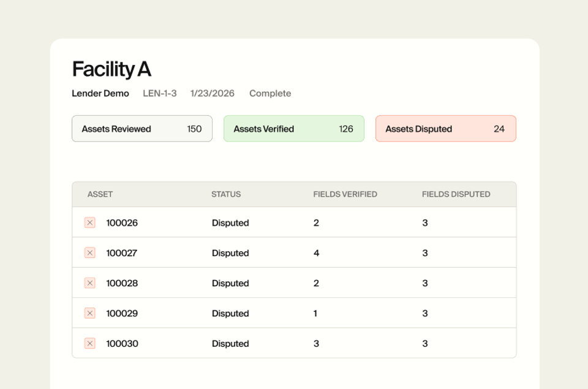Screen dimensions: 588x389
Task: Click Disputed status in row 100027
Action: 230,253
